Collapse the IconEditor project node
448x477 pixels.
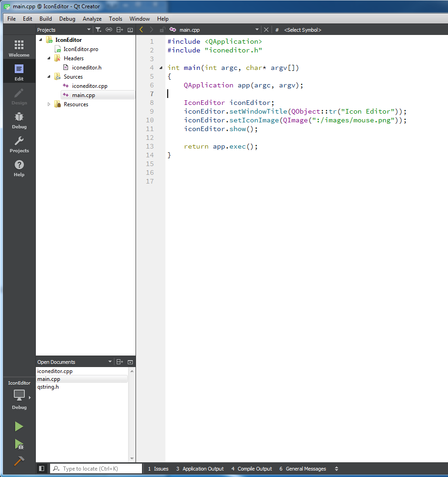click(40, 40)
